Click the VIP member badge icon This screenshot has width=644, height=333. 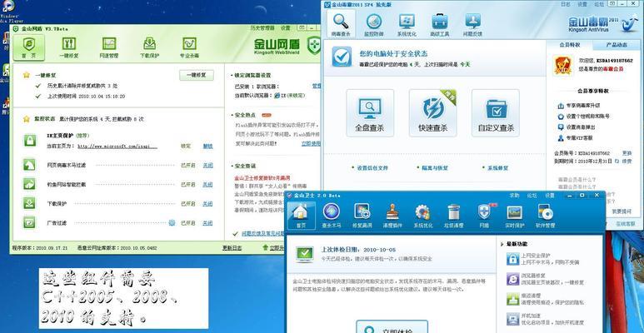[562, 66]
